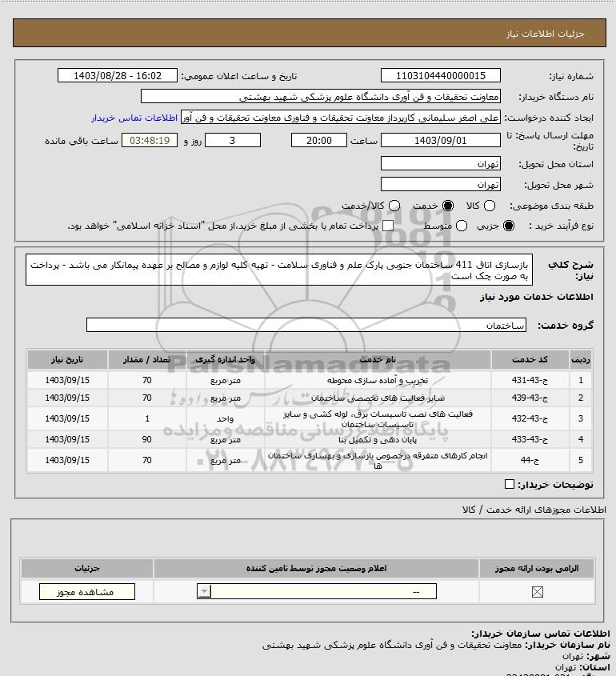
Task: Select the کالا radio button
Action: pos(490,206)
